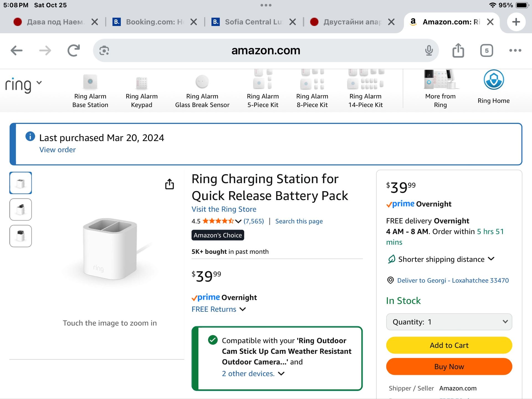Viewport: 532px width, 399px height.
Task: Open the View order link
Action: point(57,150)
